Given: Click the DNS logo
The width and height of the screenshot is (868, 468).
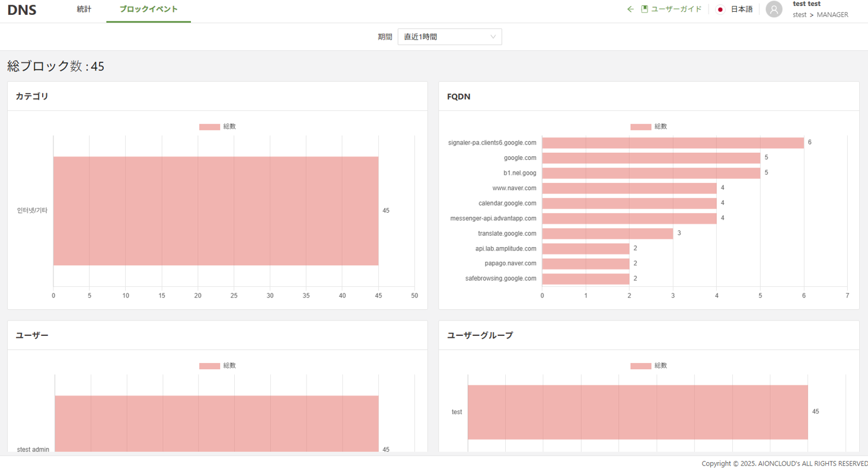Looking at the screenshot, I should (x=22, y=10).
